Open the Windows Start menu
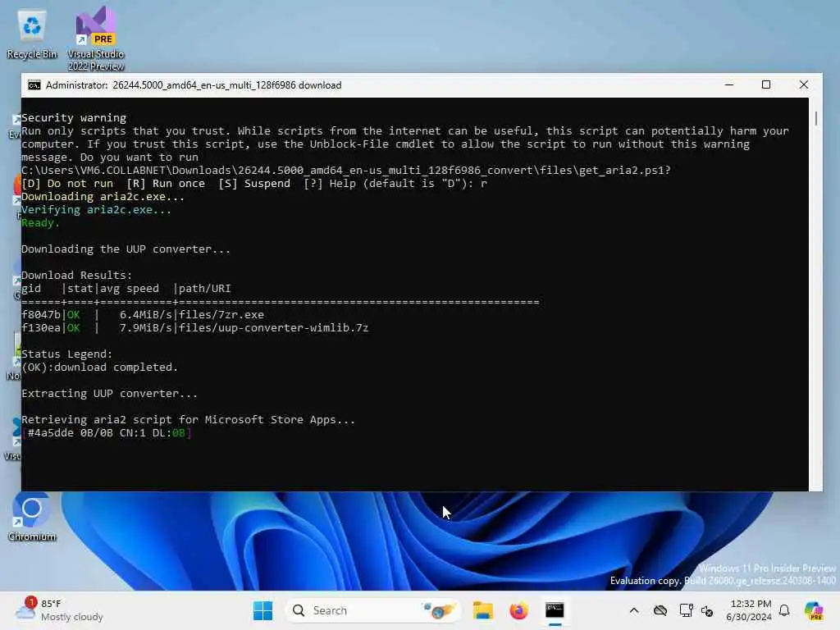 (262, 610)
